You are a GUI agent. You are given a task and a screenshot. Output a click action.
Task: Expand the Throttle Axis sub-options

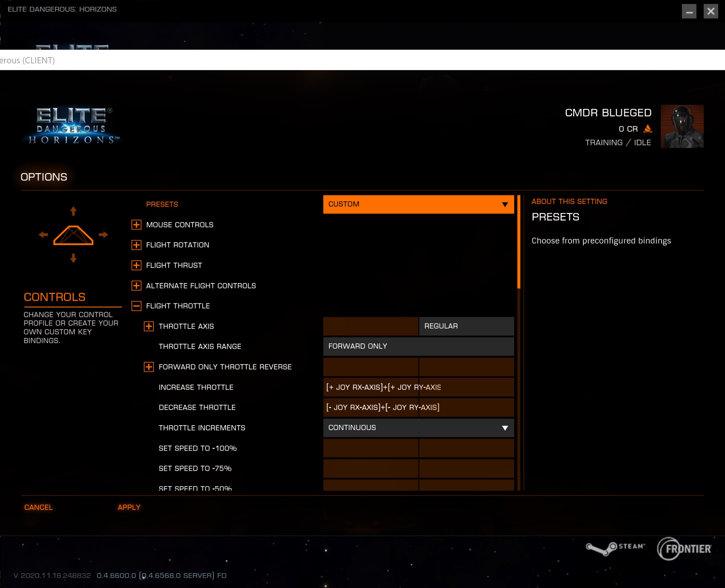(149, 326)
